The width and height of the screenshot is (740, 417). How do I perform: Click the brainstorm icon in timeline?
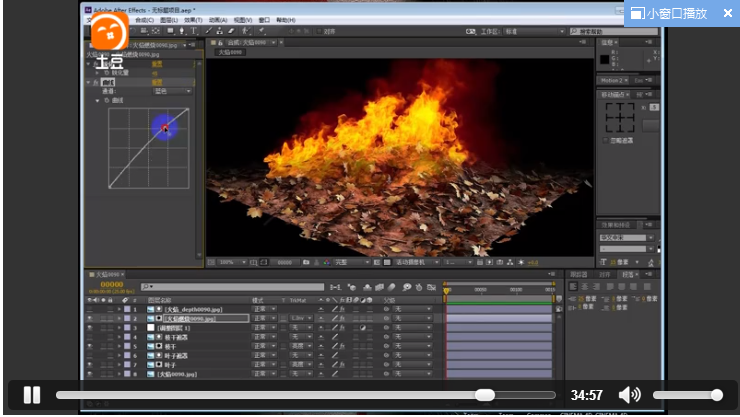pos(407,287)
